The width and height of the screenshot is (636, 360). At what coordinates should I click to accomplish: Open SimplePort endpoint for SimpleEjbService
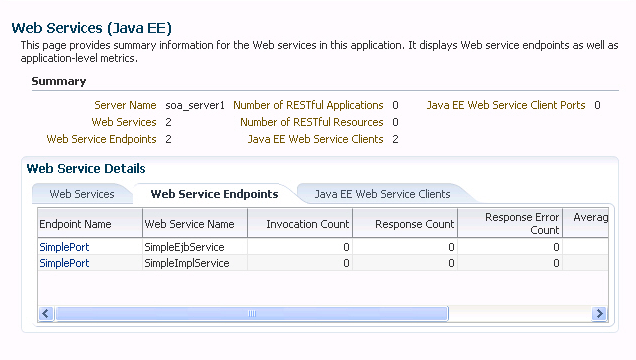coord(64,247)
